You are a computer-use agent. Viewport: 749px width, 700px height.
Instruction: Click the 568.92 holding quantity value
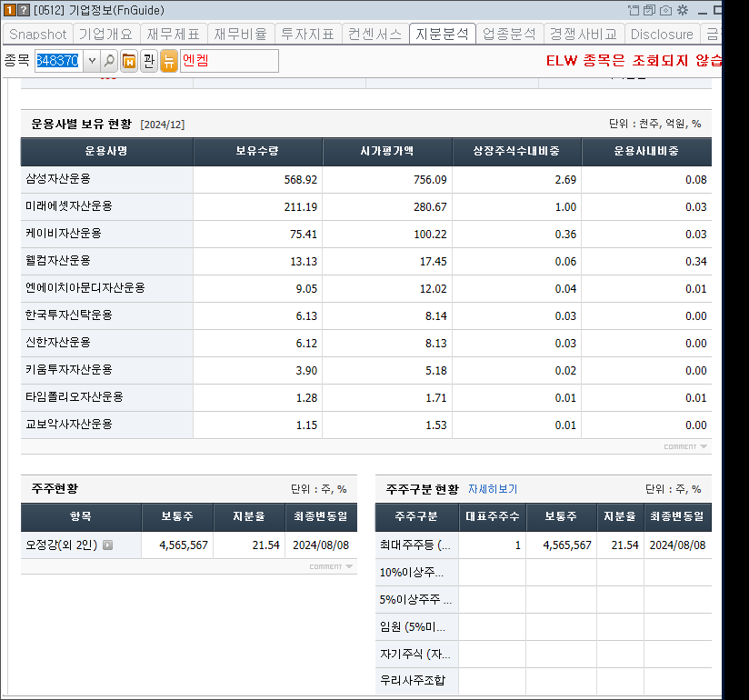click(x=301, y=180)
